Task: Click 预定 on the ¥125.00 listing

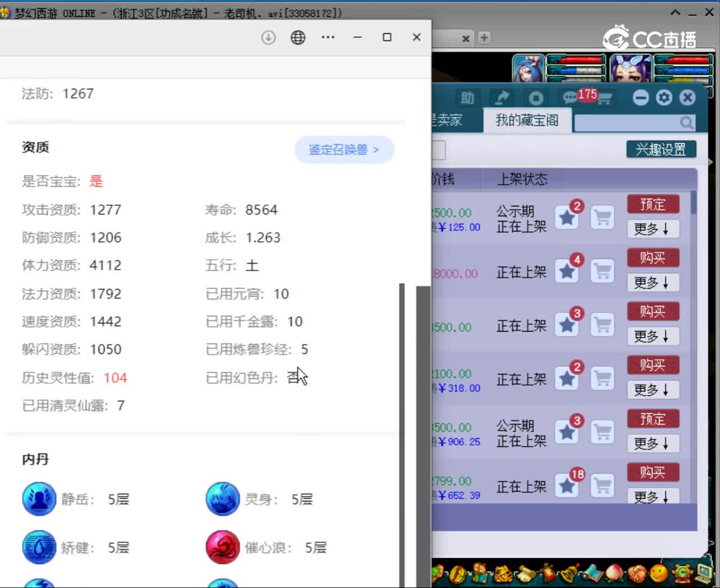Action: pos(653,204)
